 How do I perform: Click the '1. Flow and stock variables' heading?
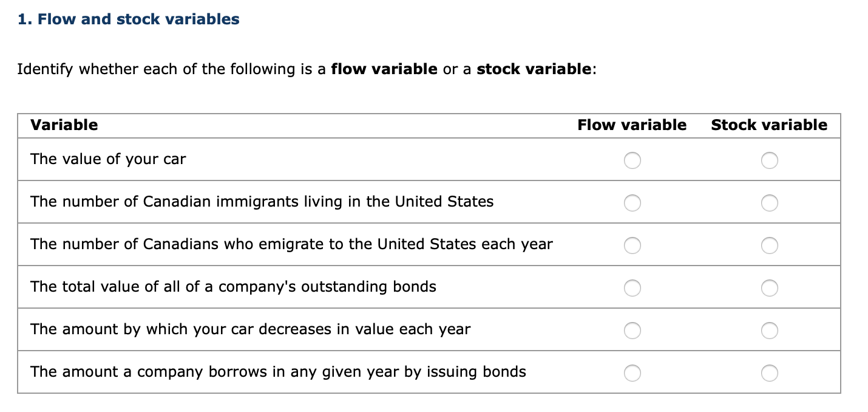(129, 19)
